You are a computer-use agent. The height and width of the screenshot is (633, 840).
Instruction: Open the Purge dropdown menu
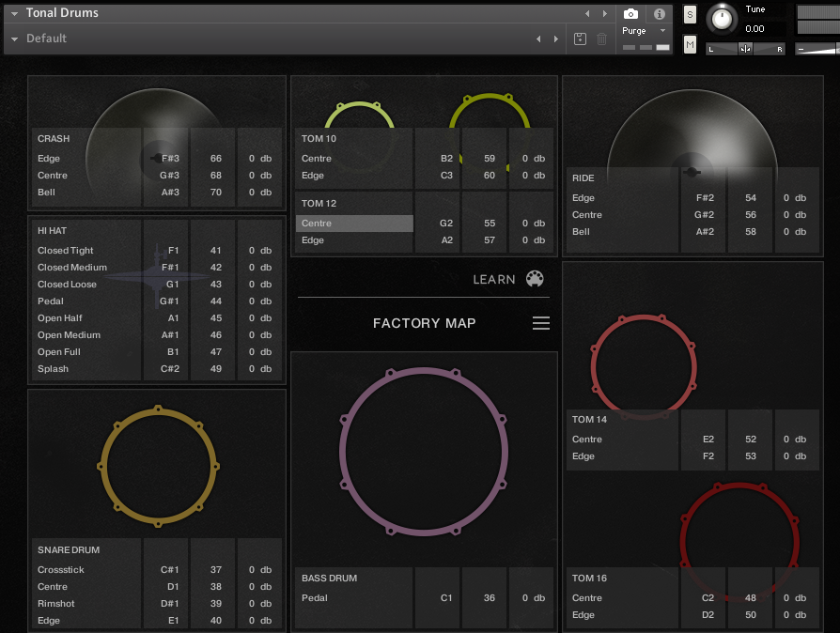click(644, 31)
